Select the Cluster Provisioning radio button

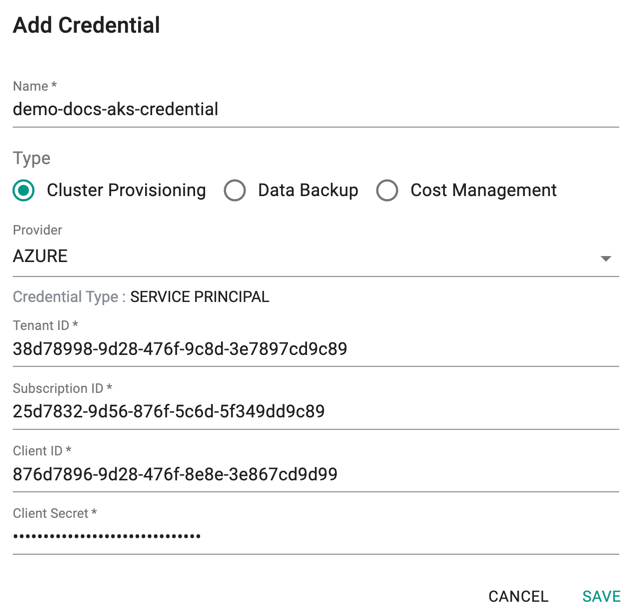(23, 190)
